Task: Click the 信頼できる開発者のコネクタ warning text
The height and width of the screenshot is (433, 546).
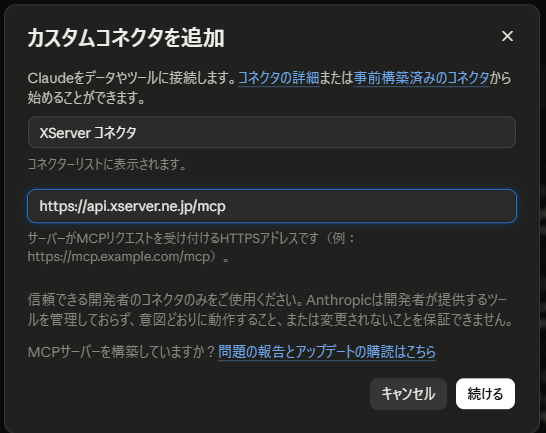Action: point(270,310)
